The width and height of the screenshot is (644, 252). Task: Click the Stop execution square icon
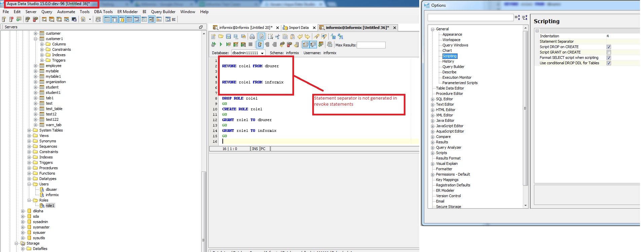250,44
